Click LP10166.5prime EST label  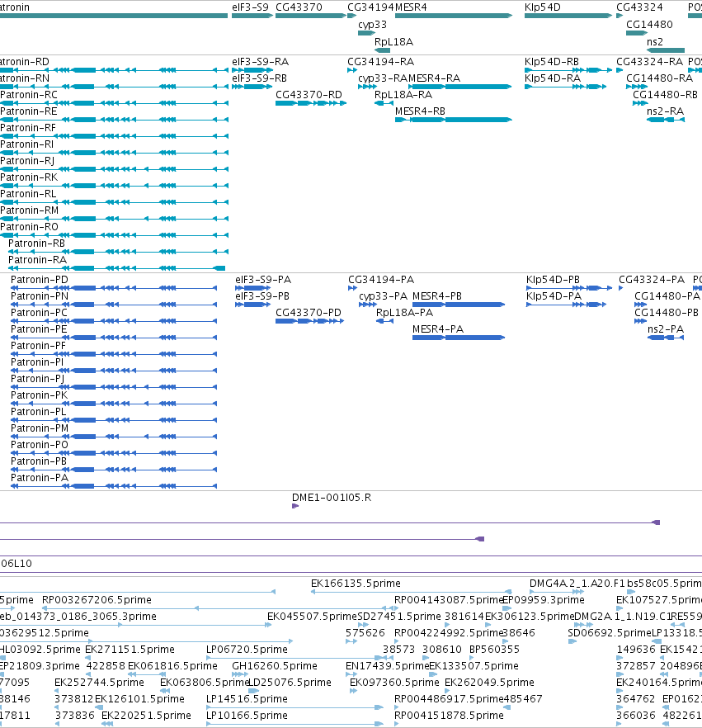247,716
